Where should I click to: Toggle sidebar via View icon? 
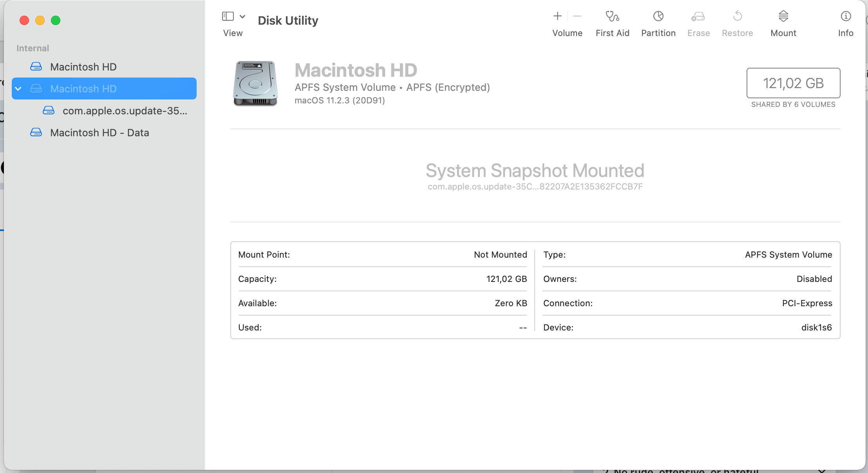(x=228, y=16)
